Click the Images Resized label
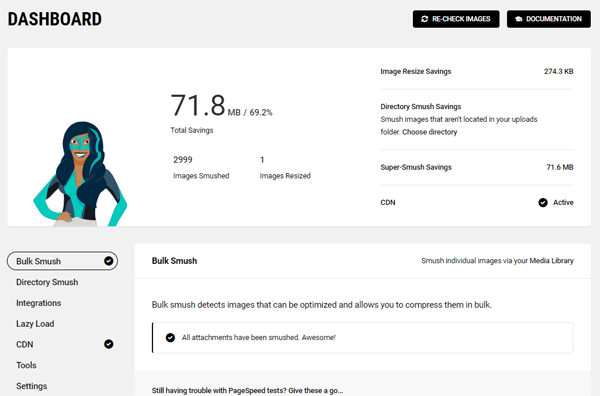 click(x=285, y=176)
